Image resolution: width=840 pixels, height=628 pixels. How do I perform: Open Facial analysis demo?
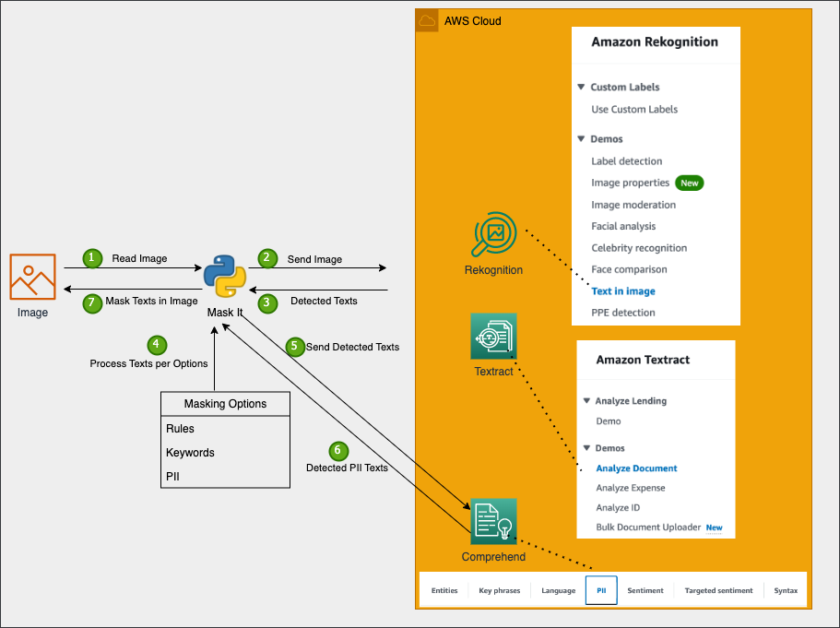(x=623, y=226)
